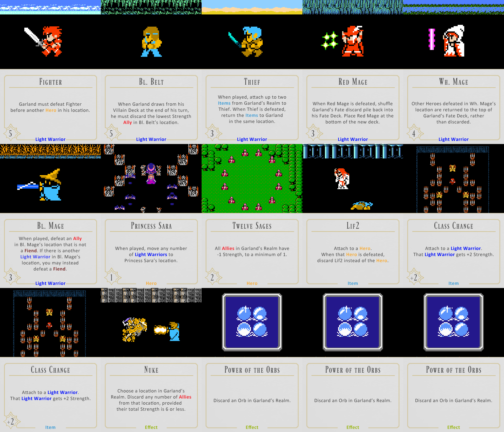Click the Red Mage card title
This screenshot has height=432, width=504.
coord(353,82)
